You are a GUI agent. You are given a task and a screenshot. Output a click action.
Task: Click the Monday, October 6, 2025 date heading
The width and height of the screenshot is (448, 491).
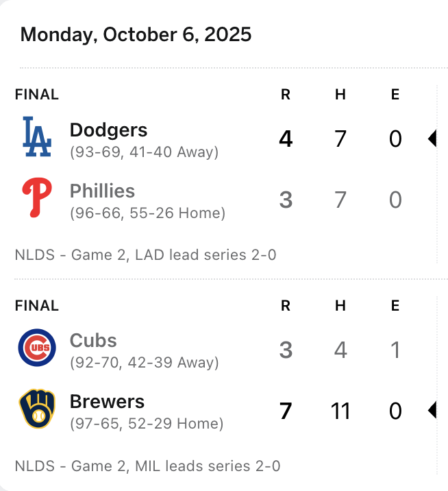pyautogui.click(x=136, y=34)
